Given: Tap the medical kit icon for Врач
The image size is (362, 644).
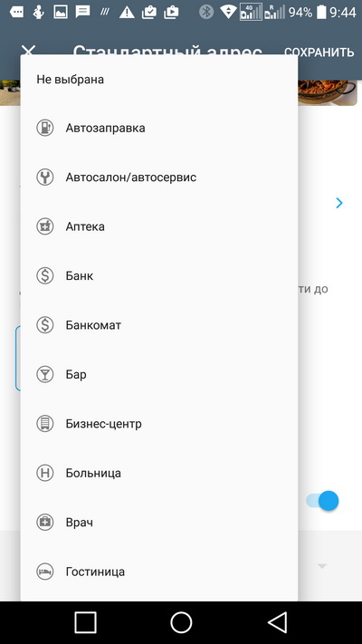Looking at the screenshot, I should [44, 522].
